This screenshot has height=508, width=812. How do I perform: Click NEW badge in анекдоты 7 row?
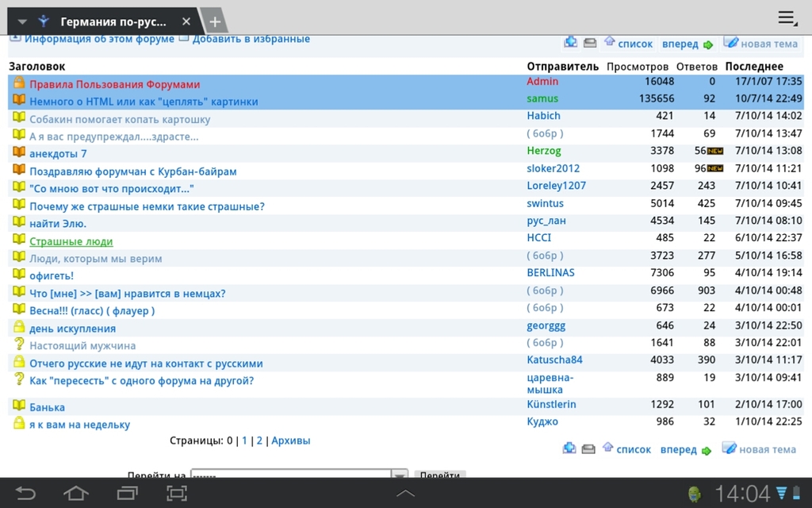point(715,152)
